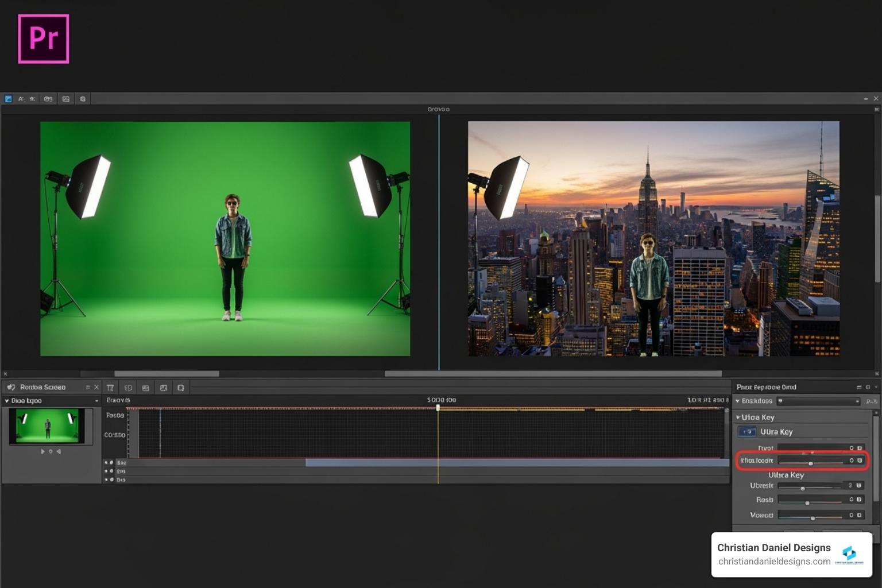Open the Enskdoas dropdown in effects panel

818,401
